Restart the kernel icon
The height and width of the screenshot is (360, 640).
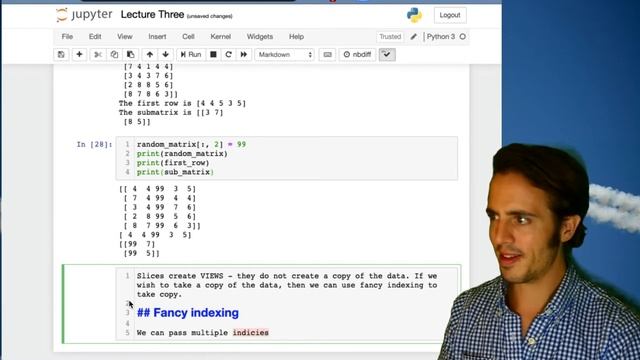pyautogui.click(x=229, y=54)
